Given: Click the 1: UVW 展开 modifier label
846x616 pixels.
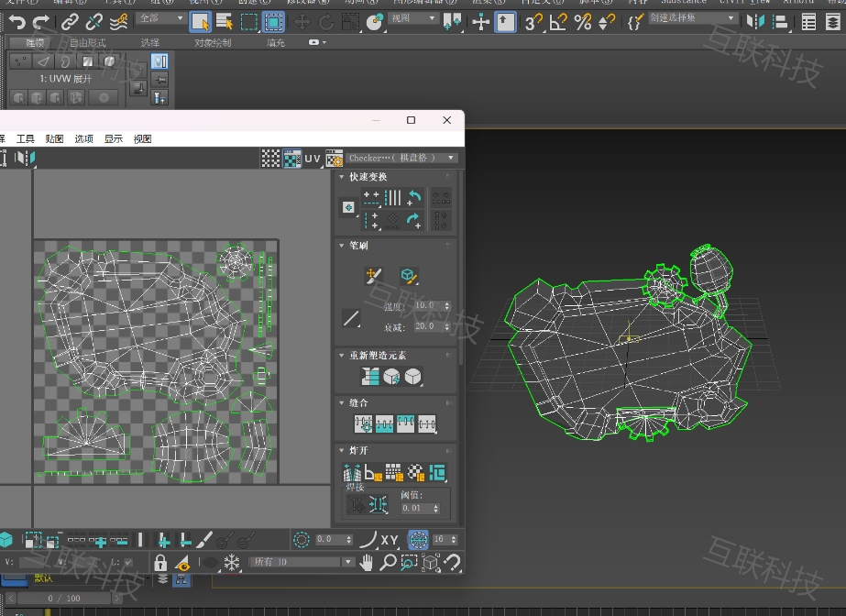Looking at the screenshot, I should [x=66, y=79].
